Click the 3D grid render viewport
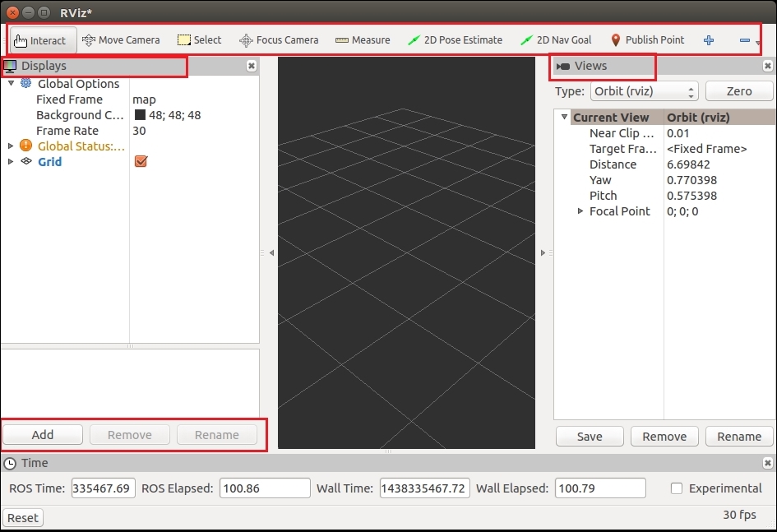The width and height of the screenshot is (777, 532). 406,252
